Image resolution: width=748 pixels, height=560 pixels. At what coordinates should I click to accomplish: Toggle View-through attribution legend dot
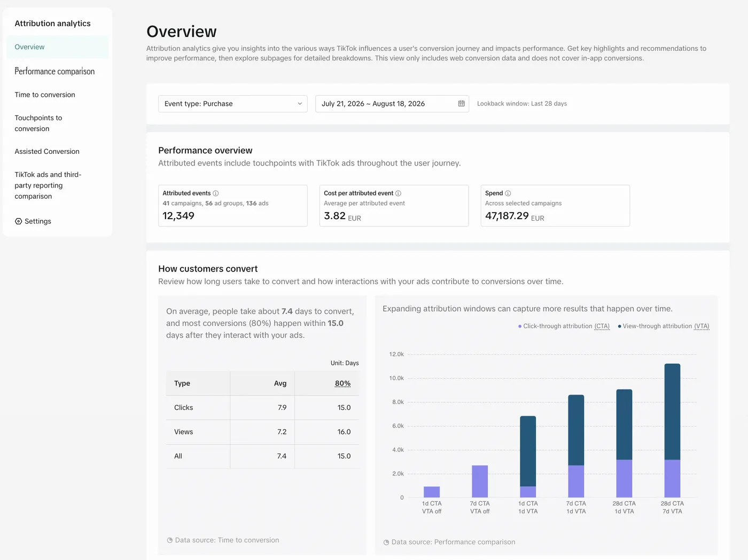pos(619,326)
